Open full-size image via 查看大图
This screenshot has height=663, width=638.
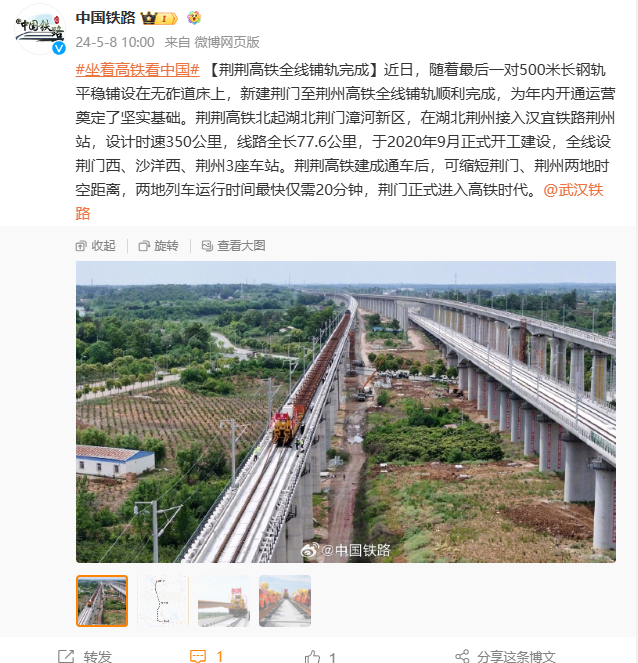(x=233, y=246)
